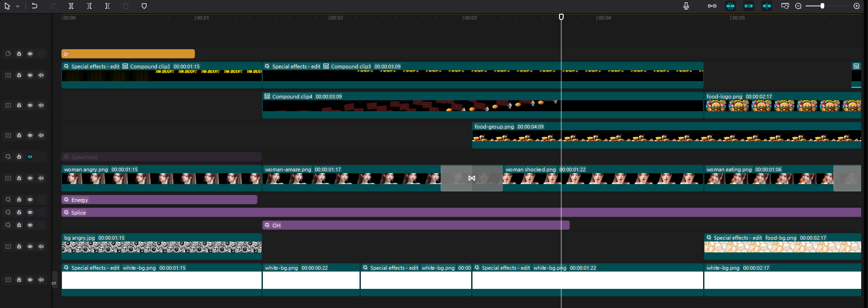The width and height of the screenshot is (868, 308).
Task: Select the orange sticker clip on top track
Action: [x=128, y=54]
